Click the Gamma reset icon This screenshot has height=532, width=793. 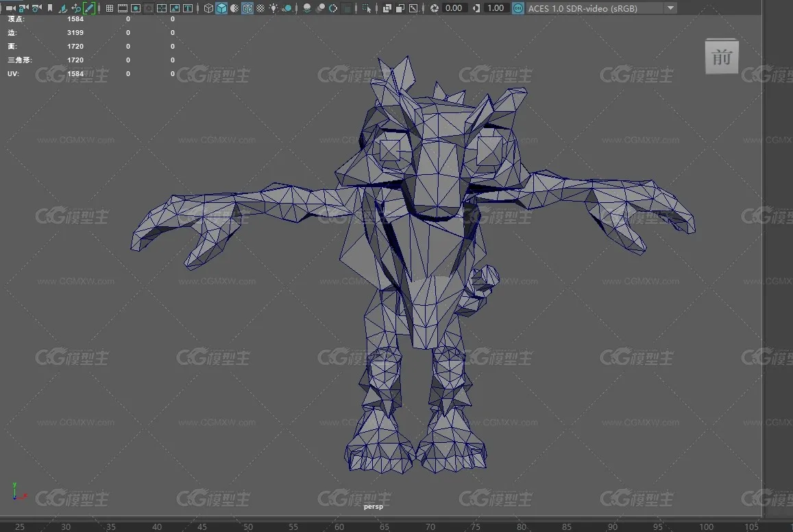pyautogui.click(x=476, y=8)
